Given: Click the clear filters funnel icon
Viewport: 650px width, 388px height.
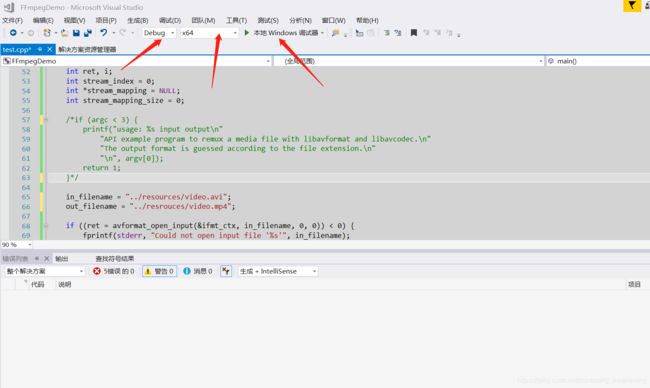Looking at the screenshot, I should tap(226, 271).
